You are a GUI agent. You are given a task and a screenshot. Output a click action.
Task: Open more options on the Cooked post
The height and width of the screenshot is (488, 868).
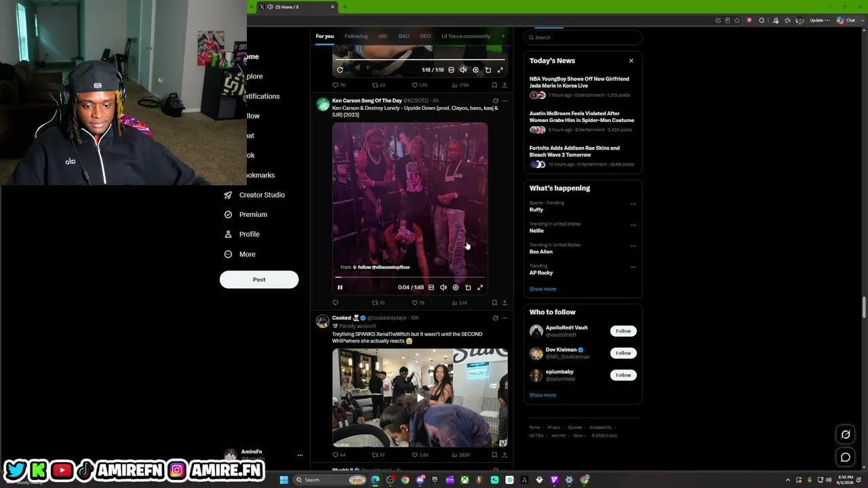(505, 318)
